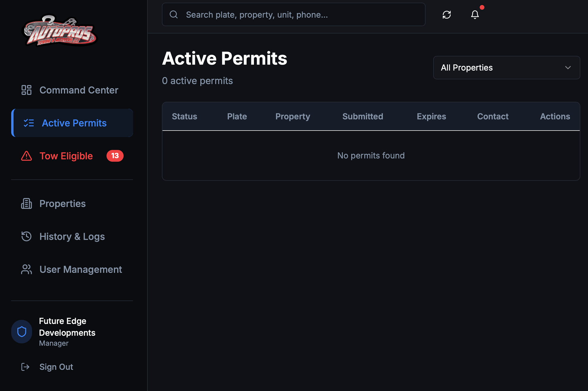The width and height of the screenshot is (588, 391).
Task: Click the red 13 badge
Action: click(115, 156)
